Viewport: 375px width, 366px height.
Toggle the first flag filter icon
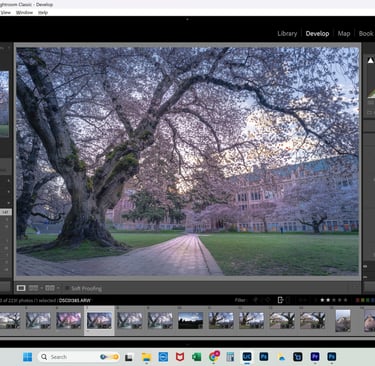point(256,300)
